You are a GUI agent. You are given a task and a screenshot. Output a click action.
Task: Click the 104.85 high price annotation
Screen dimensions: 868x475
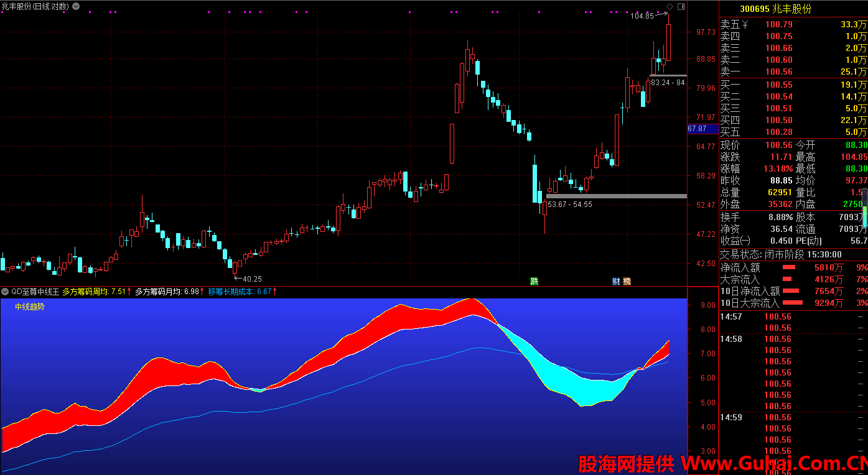[642, 16]
